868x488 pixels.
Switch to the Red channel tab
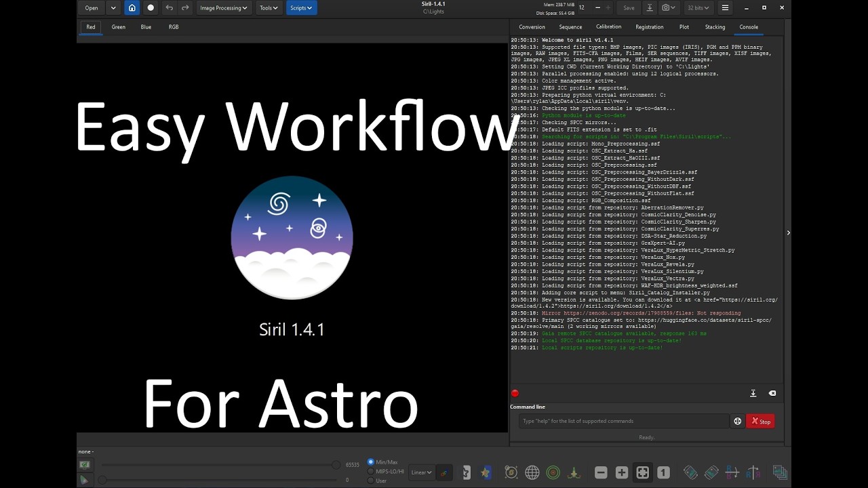coord(91,26)
